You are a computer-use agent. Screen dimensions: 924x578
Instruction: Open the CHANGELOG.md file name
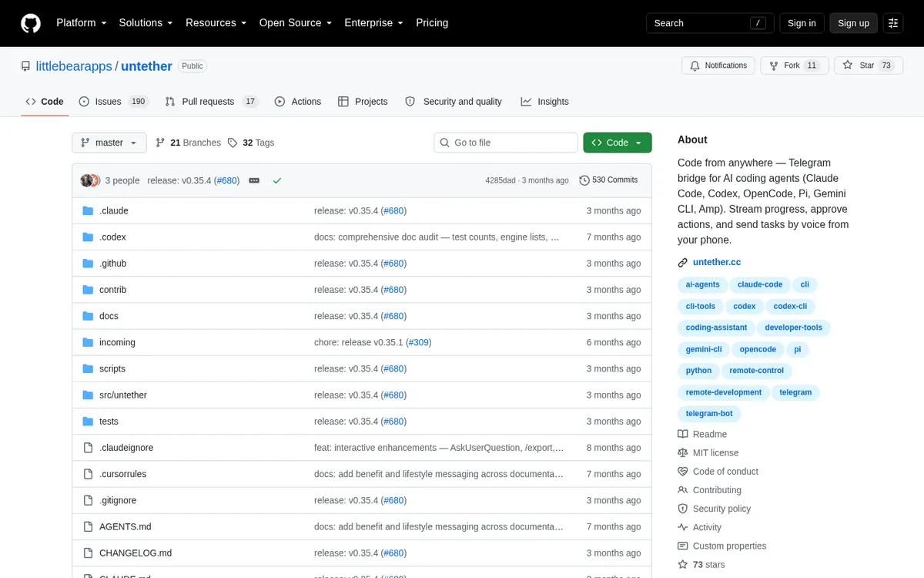[x=136, y=553]
